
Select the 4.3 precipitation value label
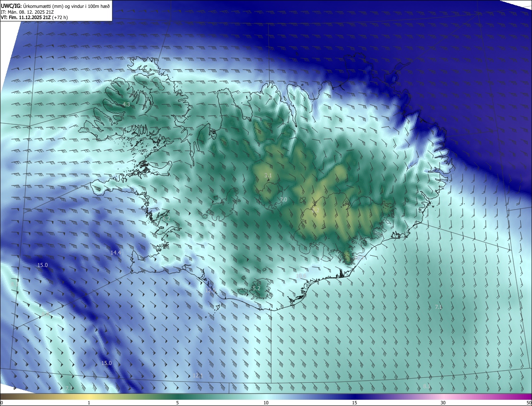126,105
